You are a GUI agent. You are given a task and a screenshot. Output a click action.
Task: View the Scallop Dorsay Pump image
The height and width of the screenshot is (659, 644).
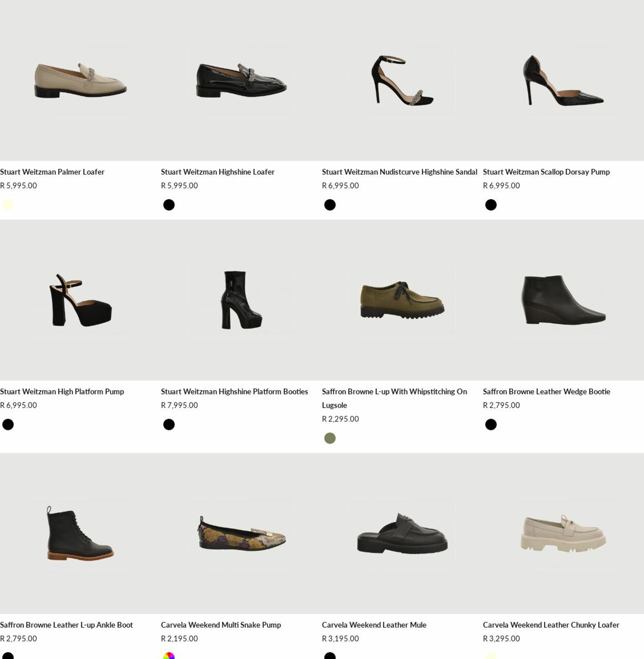coord(563,80)
